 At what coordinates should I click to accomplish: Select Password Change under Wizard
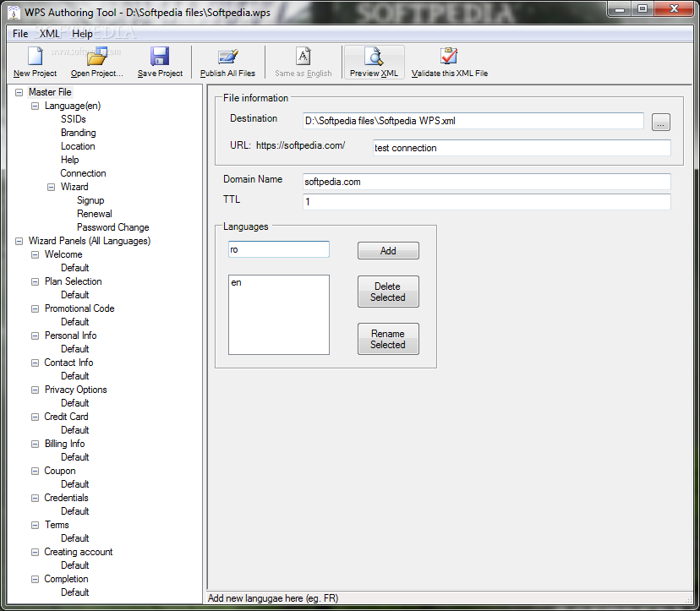tap(113, 227)
